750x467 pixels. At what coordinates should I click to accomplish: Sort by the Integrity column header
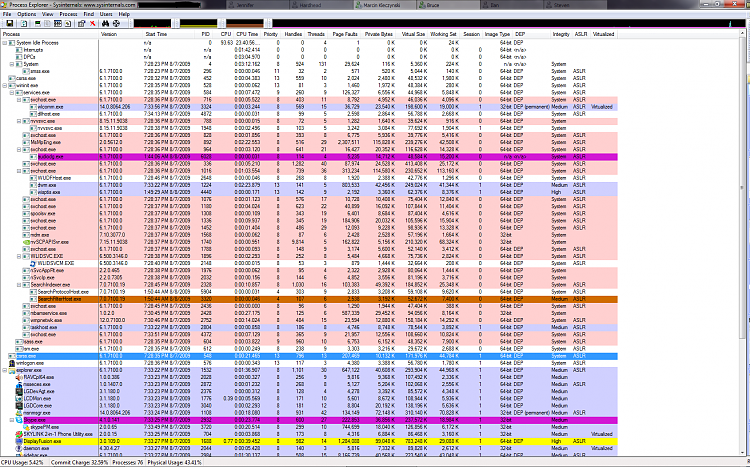pos(561,34)
